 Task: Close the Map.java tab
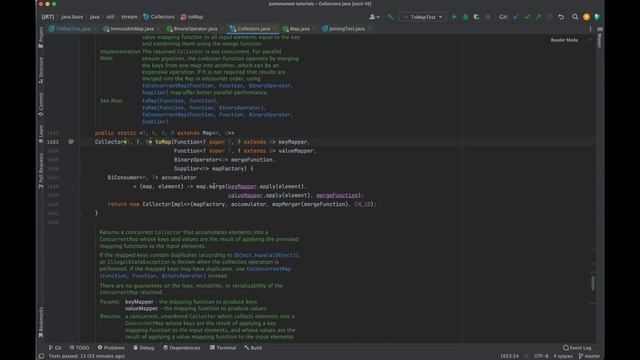point(314,29)
